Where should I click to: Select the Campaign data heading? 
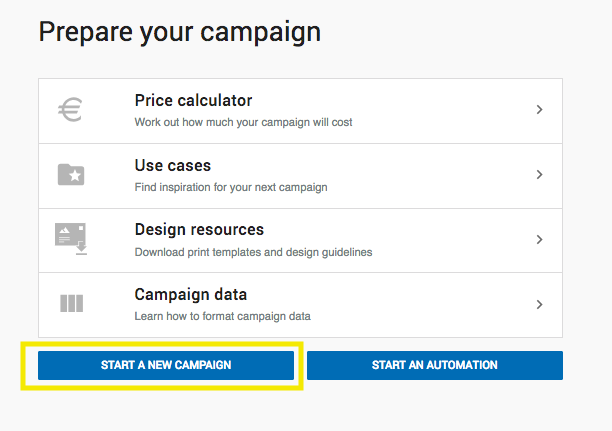190,295
